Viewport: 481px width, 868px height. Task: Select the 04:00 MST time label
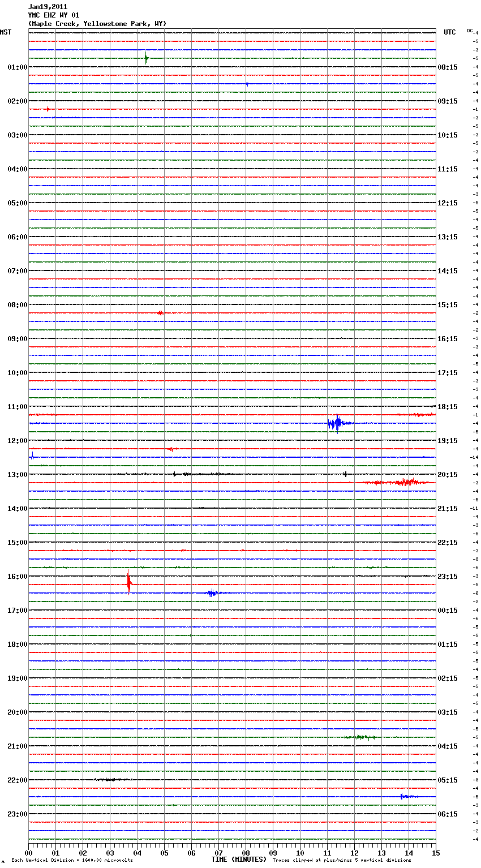tap(18, 169)
